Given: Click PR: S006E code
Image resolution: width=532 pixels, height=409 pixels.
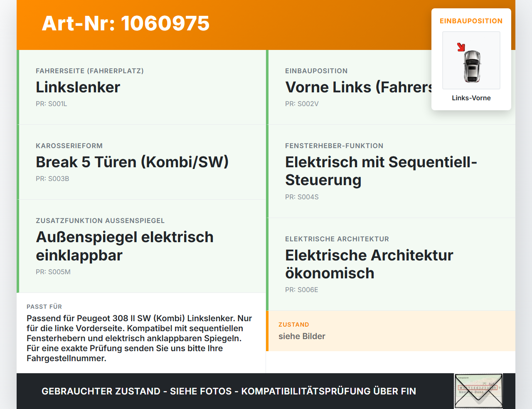Looking at the screenshot, I should (302, 290).
